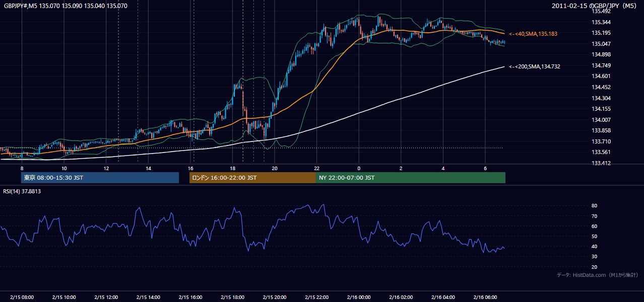Click the 2/16 06:00 time label

pos(485,297)
